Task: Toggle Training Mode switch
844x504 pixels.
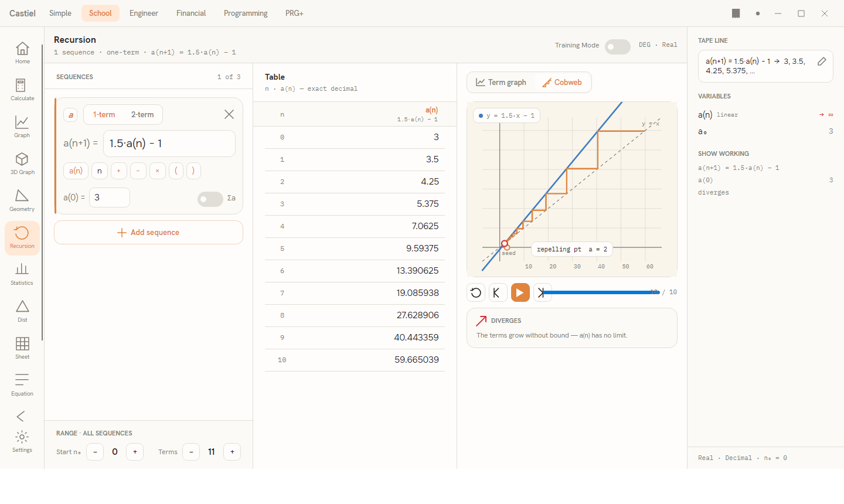Action: coord(618,47)
